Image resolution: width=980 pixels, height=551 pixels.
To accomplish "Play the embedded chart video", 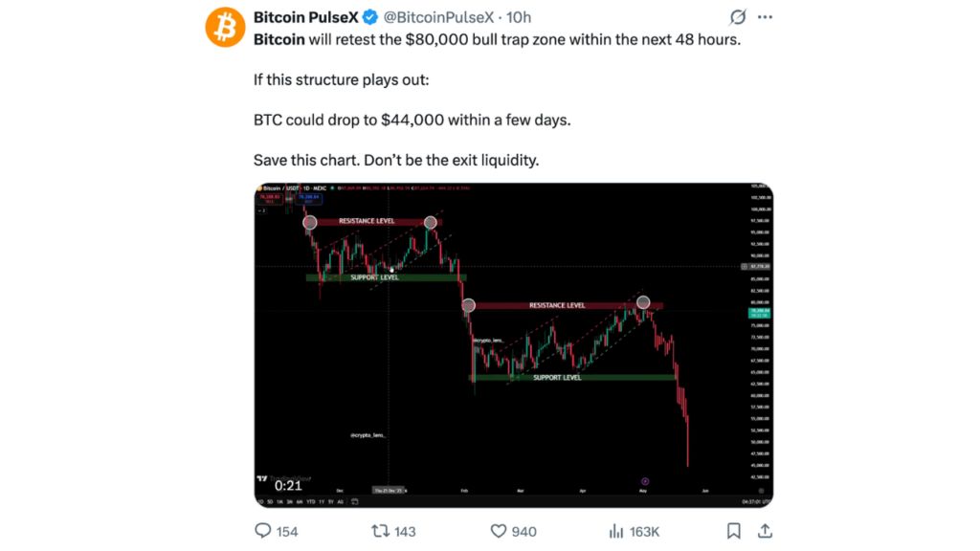I will point(514,344).
